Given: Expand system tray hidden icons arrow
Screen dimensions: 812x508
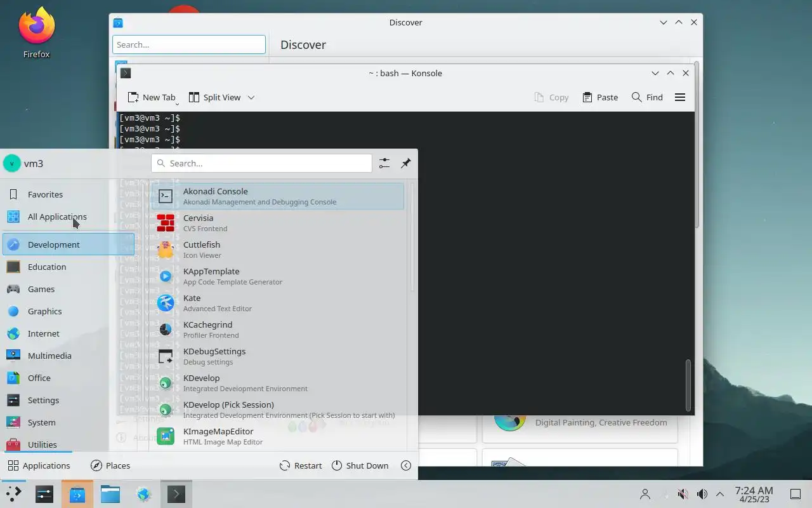Looking at the screenshot, I should 720,494.
